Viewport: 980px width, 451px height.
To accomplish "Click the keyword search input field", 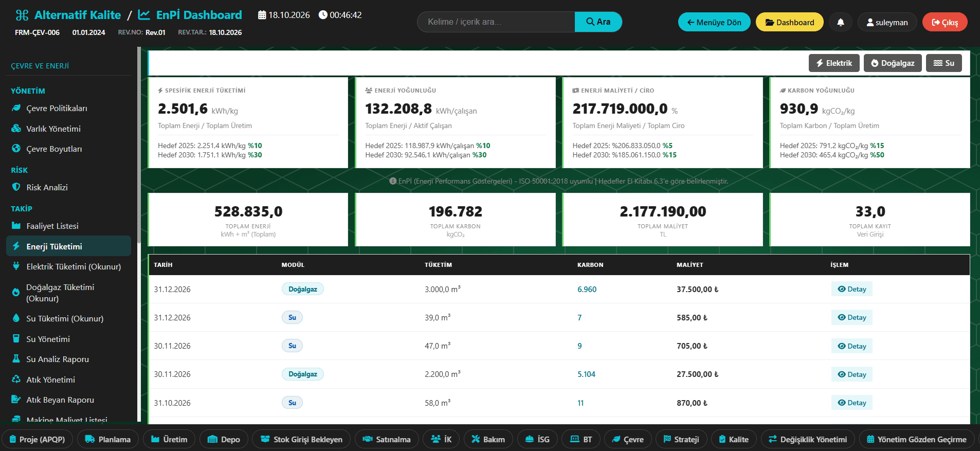I will 496,22.
